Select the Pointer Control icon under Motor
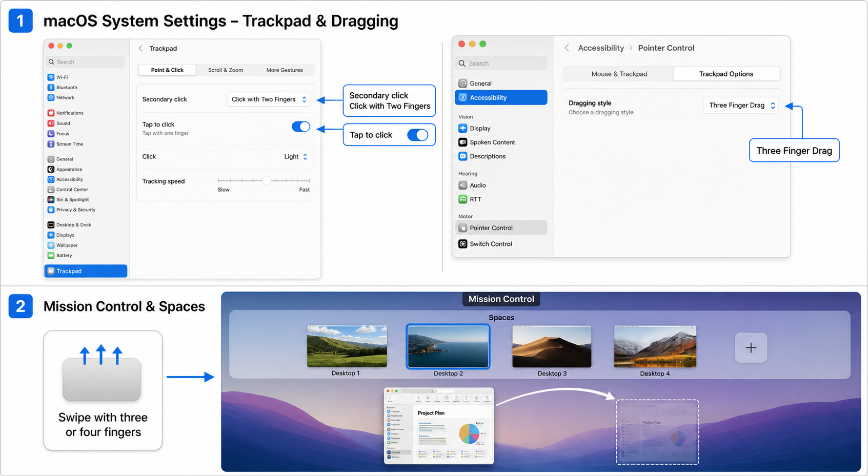 pyautogui.click(x=462, y=228)
